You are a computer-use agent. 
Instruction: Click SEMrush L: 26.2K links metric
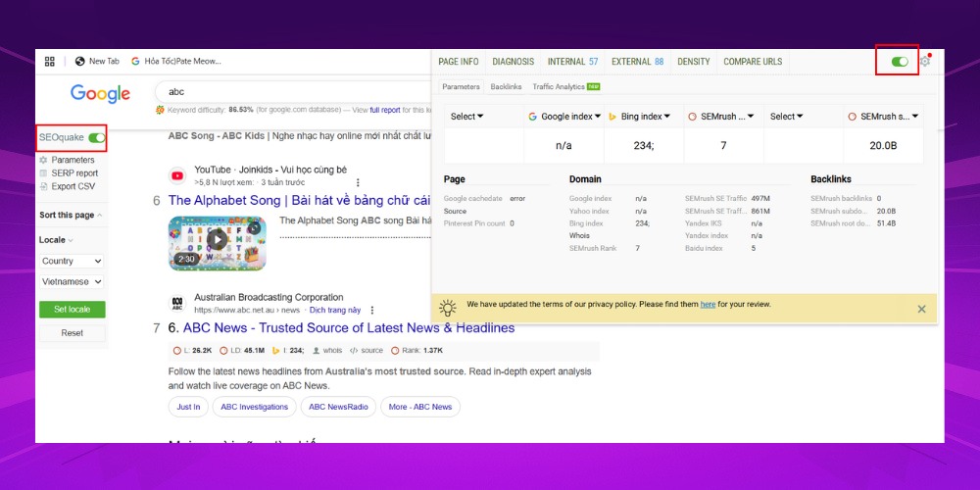tap(192, 351)
